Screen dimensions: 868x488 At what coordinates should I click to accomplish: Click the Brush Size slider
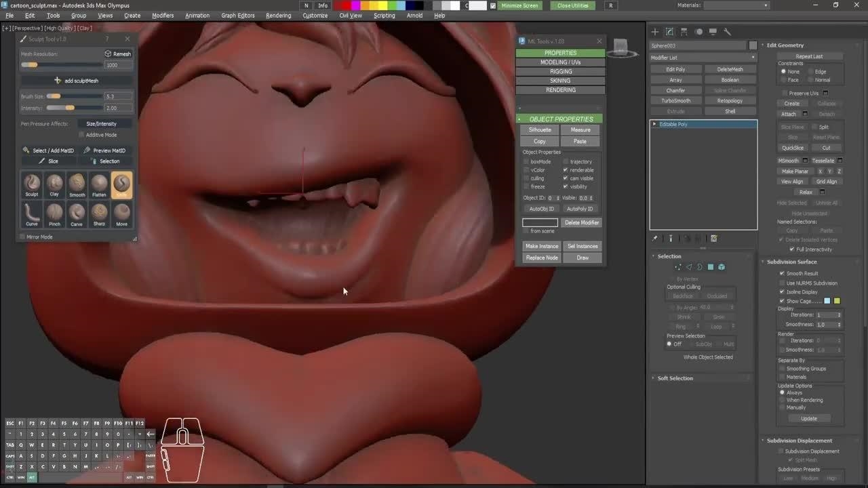61,96
